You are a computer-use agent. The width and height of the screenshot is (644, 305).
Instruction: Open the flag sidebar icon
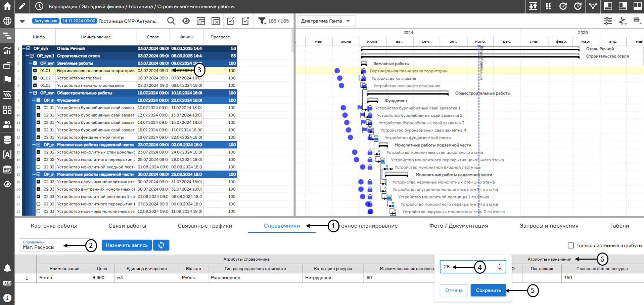[x=7, y=80]
